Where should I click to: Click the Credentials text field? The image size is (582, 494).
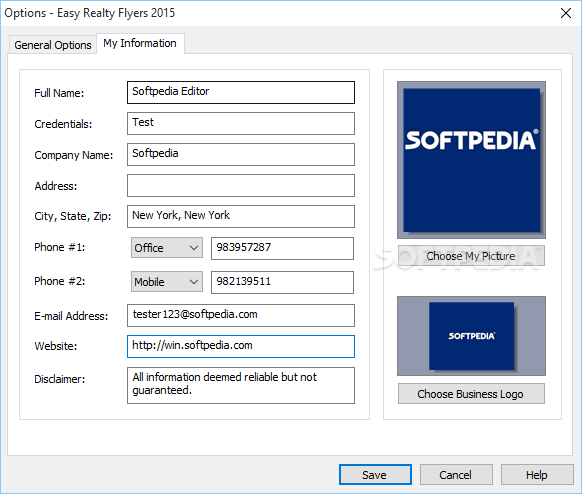(241, 124)
